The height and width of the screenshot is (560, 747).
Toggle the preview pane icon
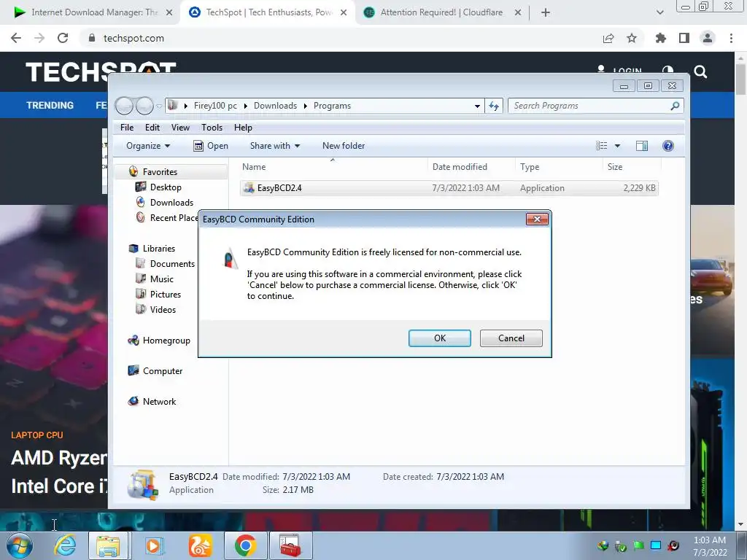pyautogui.click(x=642, y=146)
